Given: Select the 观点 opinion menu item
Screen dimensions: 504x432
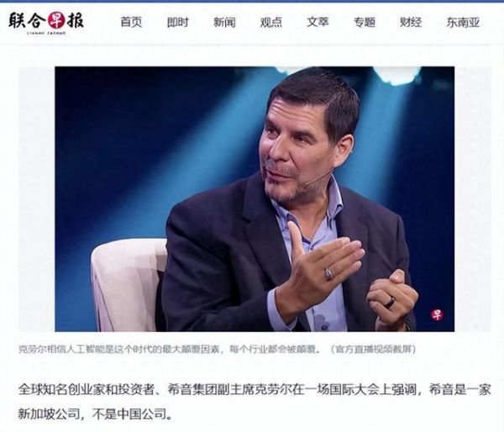Looking at the screenshot, I should pos(271,22).
